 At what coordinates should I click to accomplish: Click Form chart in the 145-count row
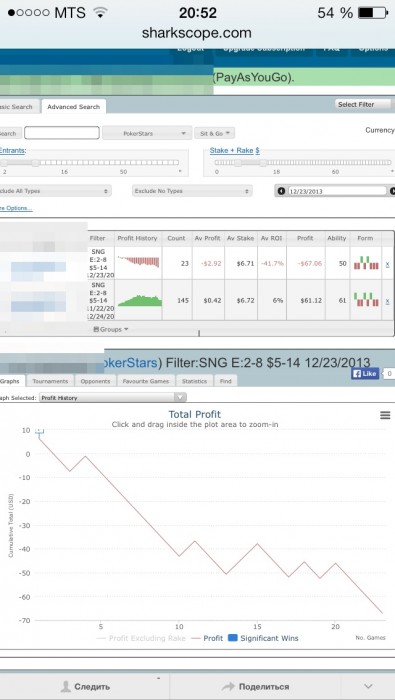coord(366,300)
